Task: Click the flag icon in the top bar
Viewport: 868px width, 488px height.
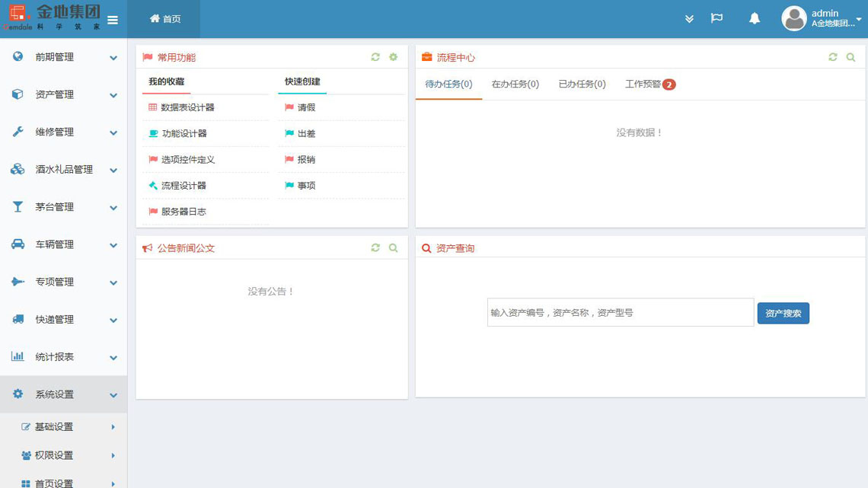Action: click(716, 18)
